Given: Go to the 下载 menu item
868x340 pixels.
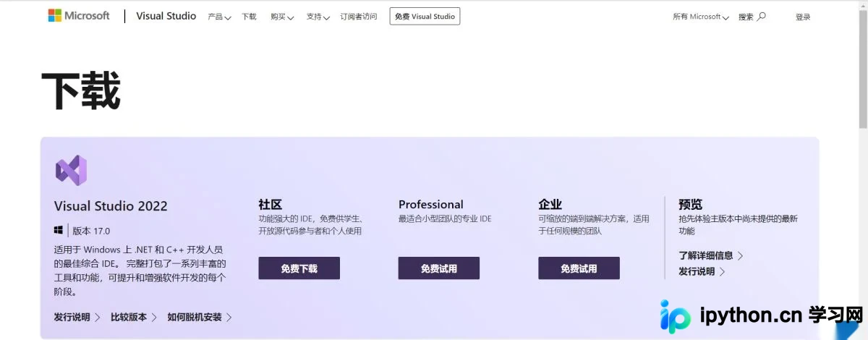Looking at the screenshot, I should [x=249, y=17].
